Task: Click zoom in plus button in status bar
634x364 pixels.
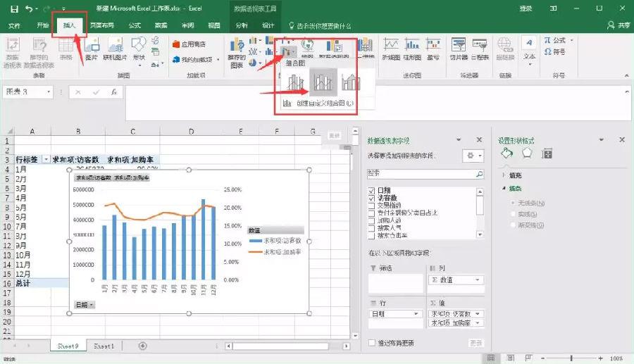Action: pyautogui.click(x=600, y=358)
